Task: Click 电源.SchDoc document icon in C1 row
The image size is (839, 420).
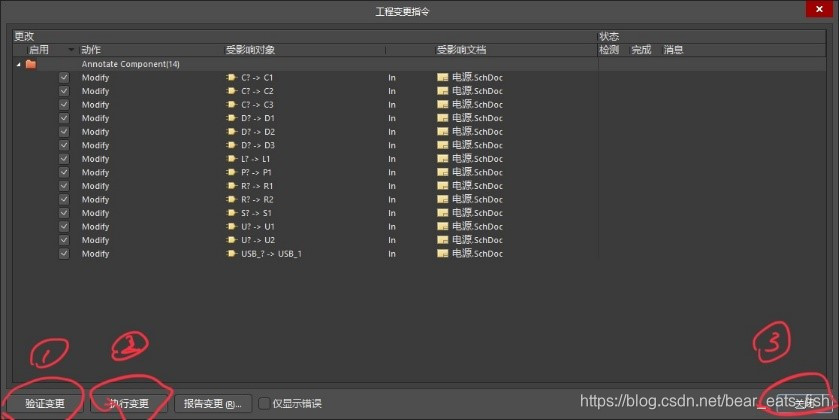Action: click(443, 78)
